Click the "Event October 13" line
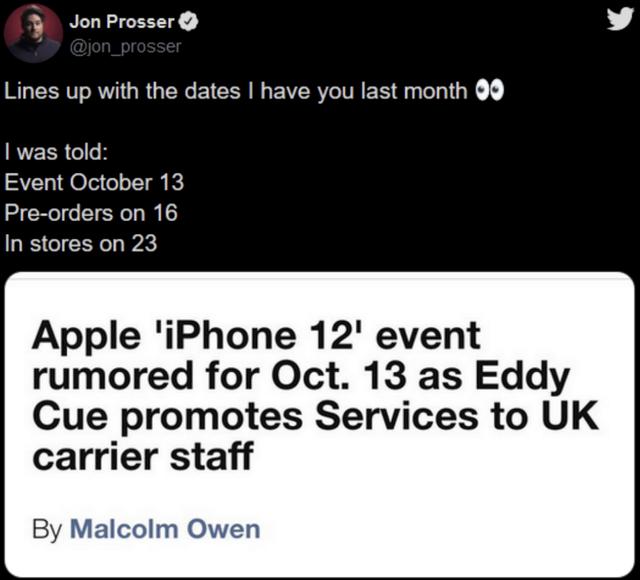The width and height of the screenshot is (640, 580). click(94, 182)
